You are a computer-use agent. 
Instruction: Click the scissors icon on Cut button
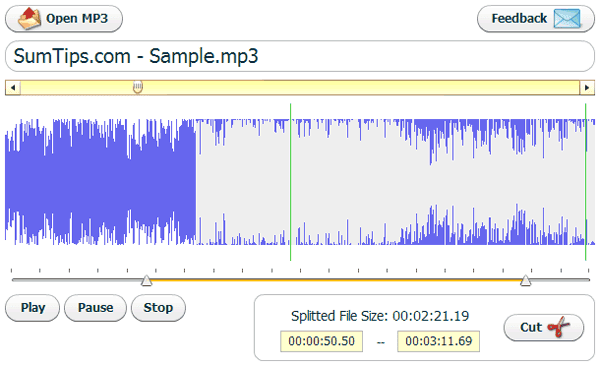[559, 327]
